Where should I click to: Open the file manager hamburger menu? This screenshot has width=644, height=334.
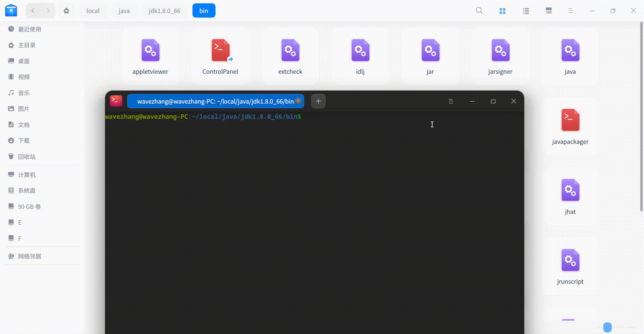click(571, 10)
